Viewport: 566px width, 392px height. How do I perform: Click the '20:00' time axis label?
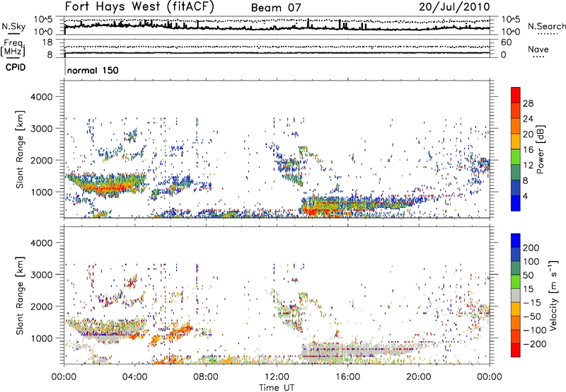coord(419,377)
